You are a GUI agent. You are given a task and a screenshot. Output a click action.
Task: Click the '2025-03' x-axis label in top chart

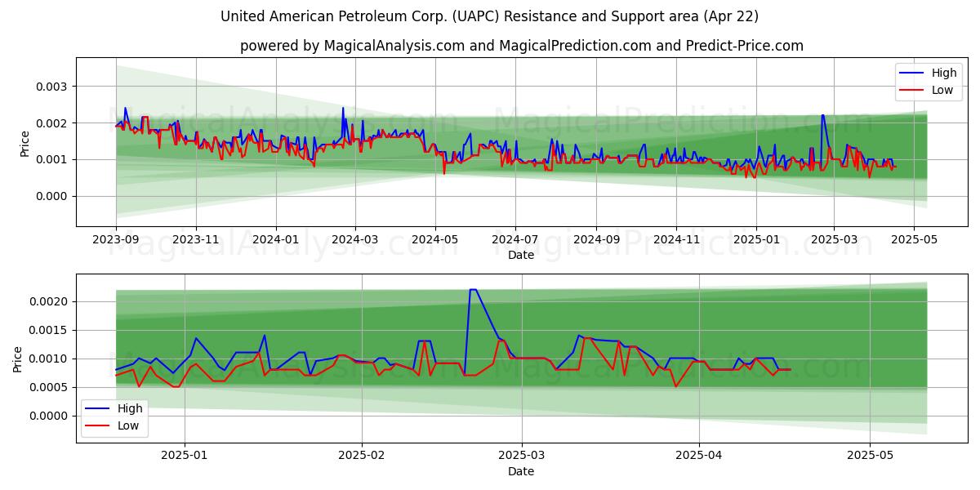click(834, 240)
